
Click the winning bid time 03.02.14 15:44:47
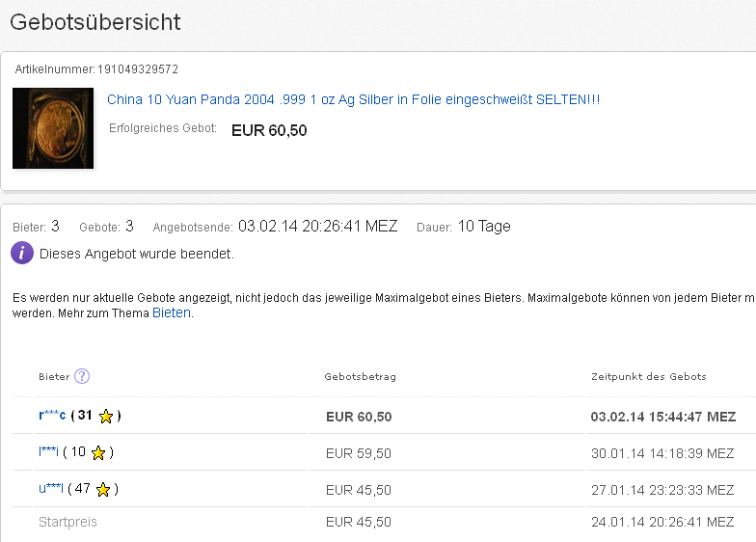click(662, 417)
